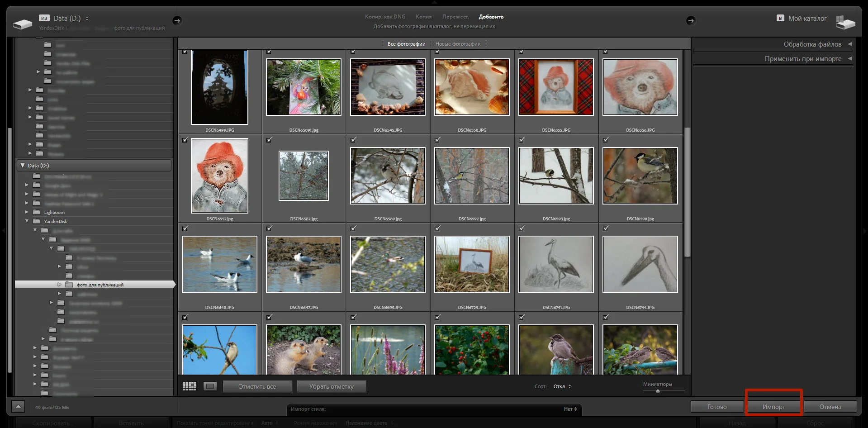
Task: Click the Lightroom folder icon in tree
Action: click(36, 212)
